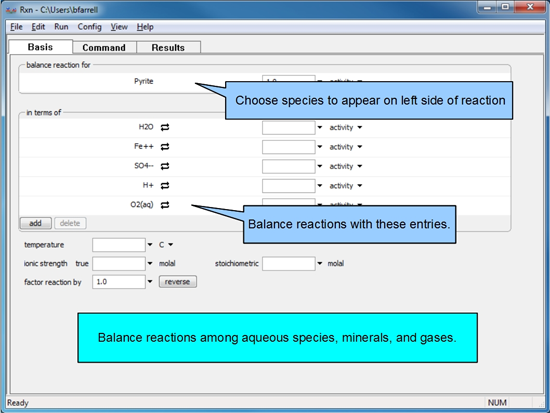
Task: Switch to the Results tab
Action: (x=168, y=47)
